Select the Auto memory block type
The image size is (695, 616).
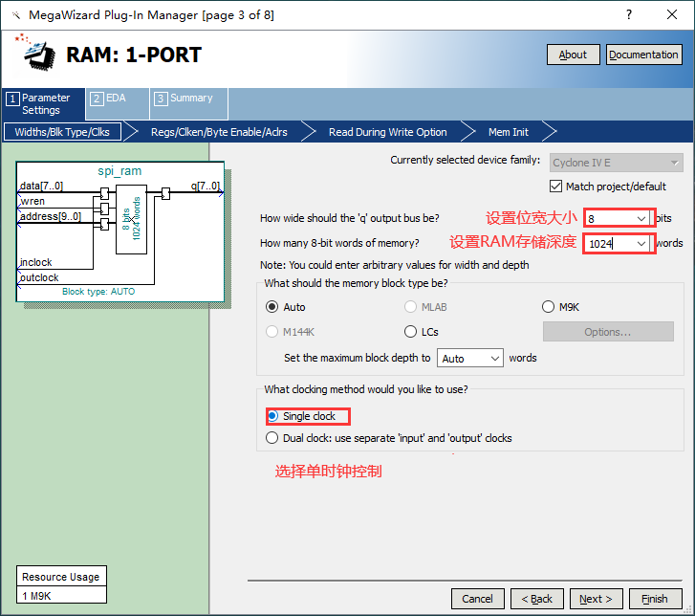[x=272, y=307]
